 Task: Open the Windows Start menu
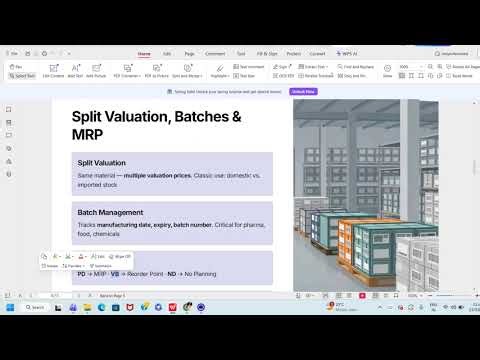click(10, 307)
